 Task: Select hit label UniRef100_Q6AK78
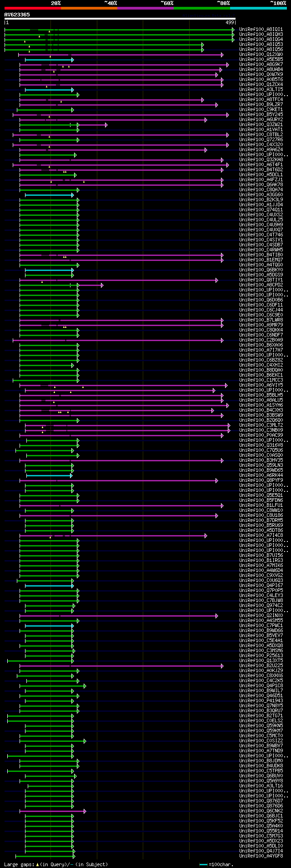(261, 185)
